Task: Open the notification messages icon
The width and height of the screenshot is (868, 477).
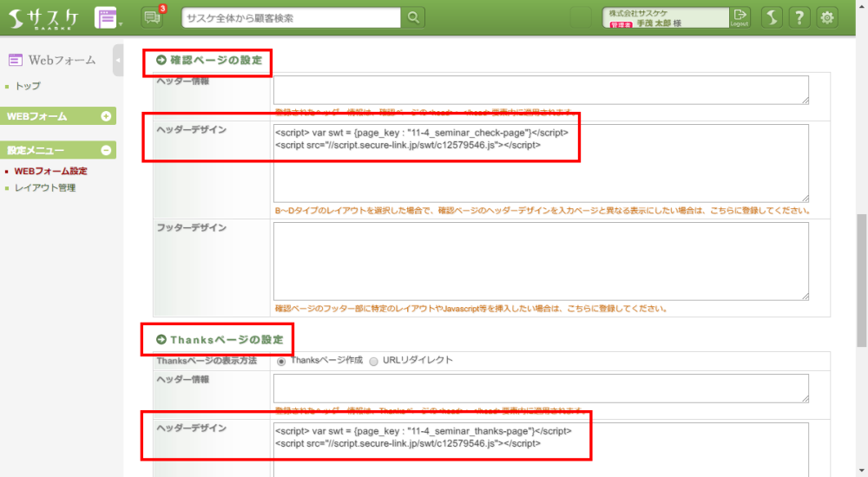Action: (152, 17)
